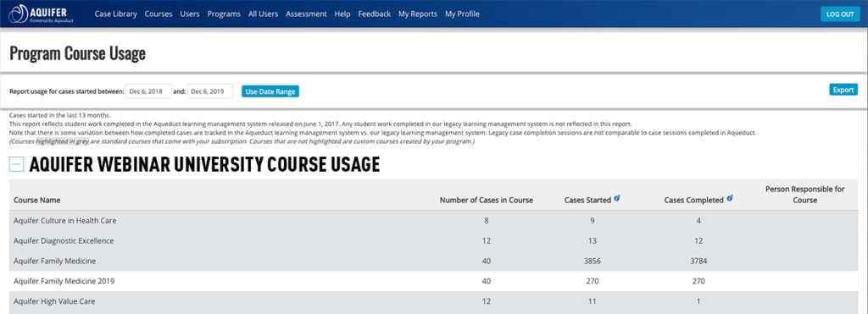Open the Assessment menu item
Viewport: 868px width, 314px height.
(306, 14)
